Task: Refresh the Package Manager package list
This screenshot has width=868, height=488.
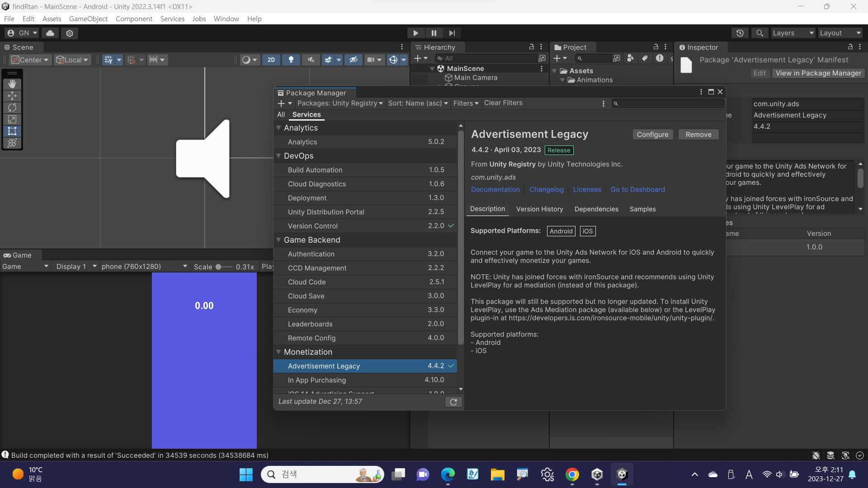Action: (453, 402)
